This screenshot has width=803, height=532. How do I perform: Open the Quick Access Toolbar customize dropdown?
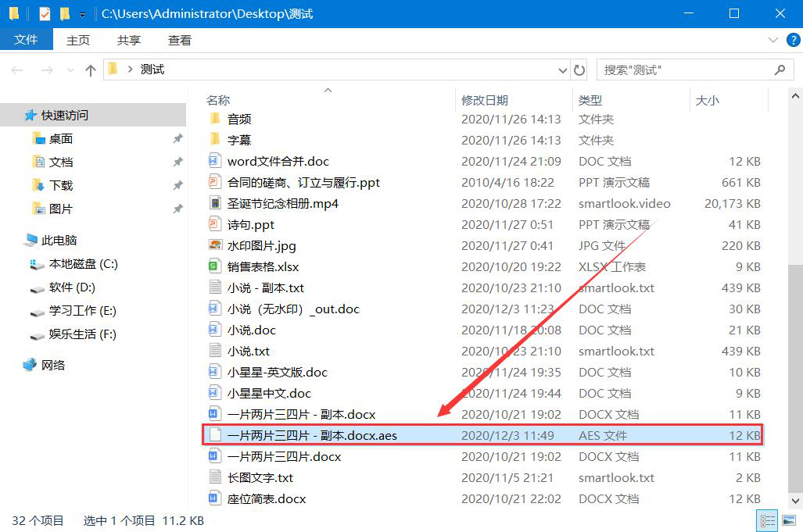(82, 14)
